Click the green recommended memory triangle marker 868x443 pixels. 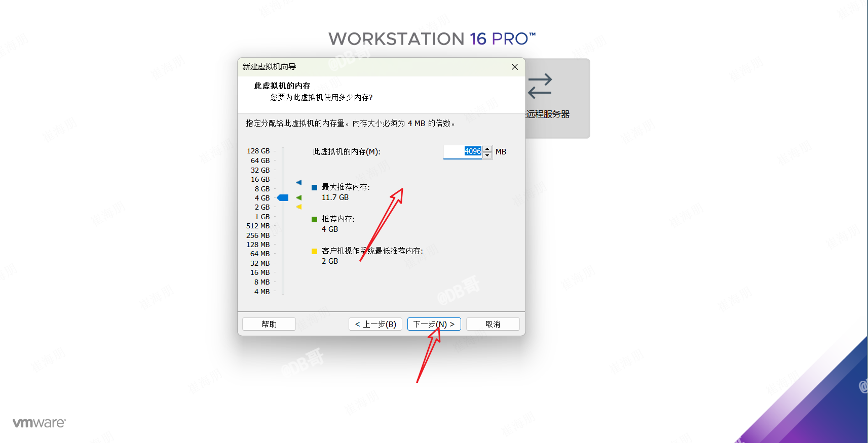(x=299, y=197)
